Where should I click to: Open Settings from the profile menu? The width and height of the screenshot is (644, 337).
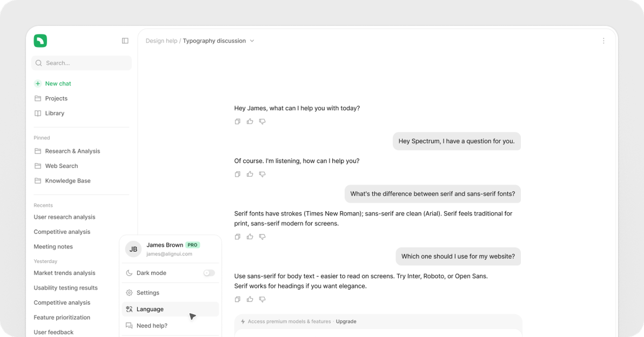coord(147,293)
